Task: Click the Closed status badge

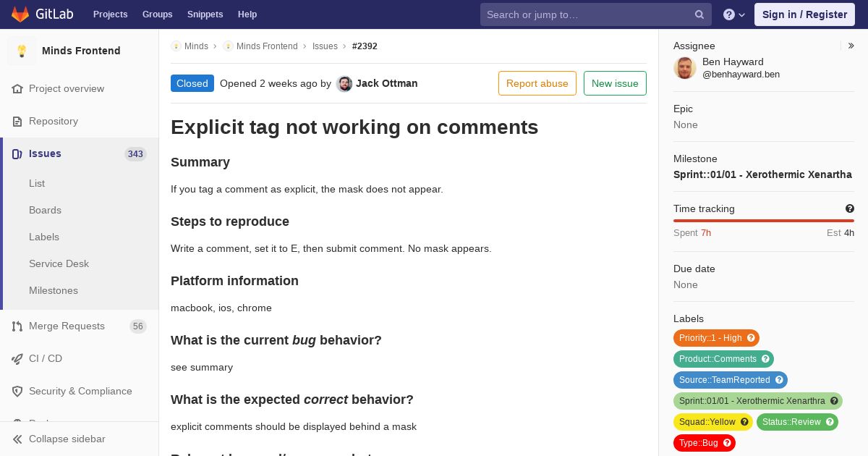Action: pyautogui.click(x=192, y=83)
